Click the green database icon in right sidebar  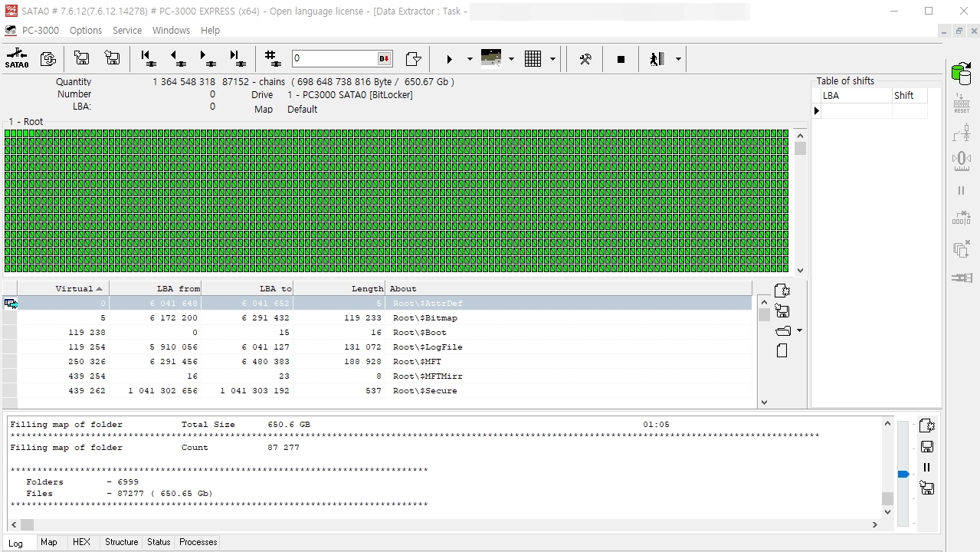(x=961, y=74)
